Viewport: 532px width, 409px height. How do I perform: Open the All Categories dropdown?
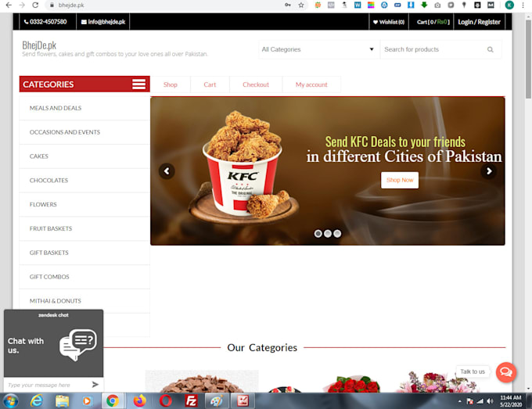pyautogui.click(x=318, y=49)
